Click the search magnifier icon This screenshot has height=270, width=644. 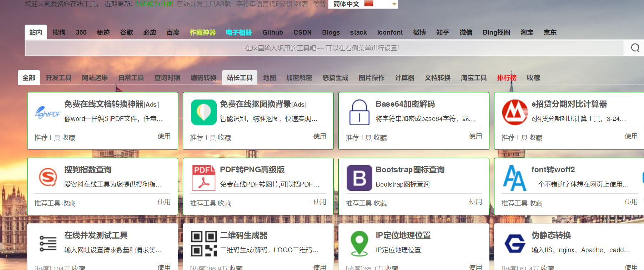click(x=635, y=48)
